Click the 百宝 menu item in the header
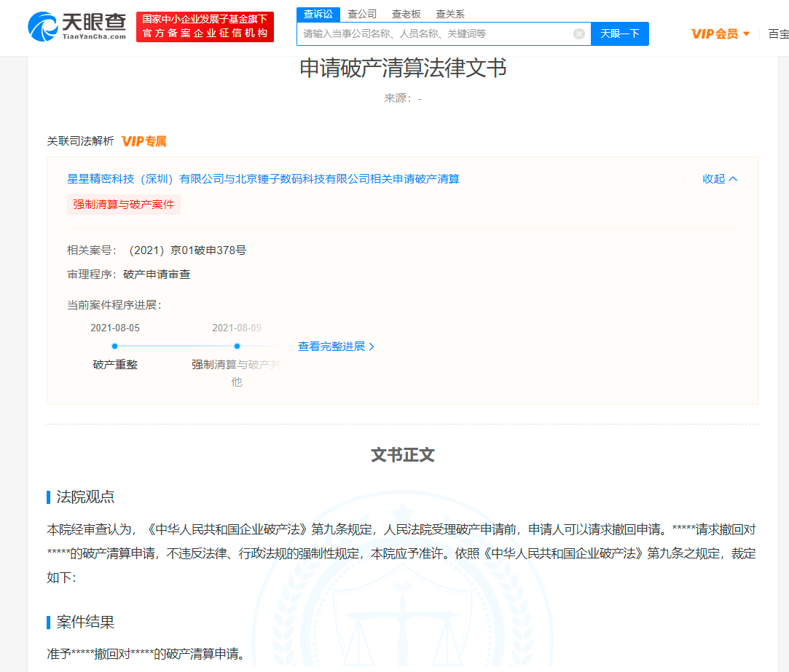 pos(777,33)
